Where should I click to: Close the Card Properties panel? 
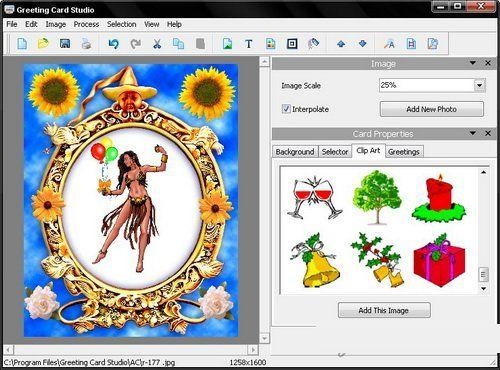pos(488,133)
